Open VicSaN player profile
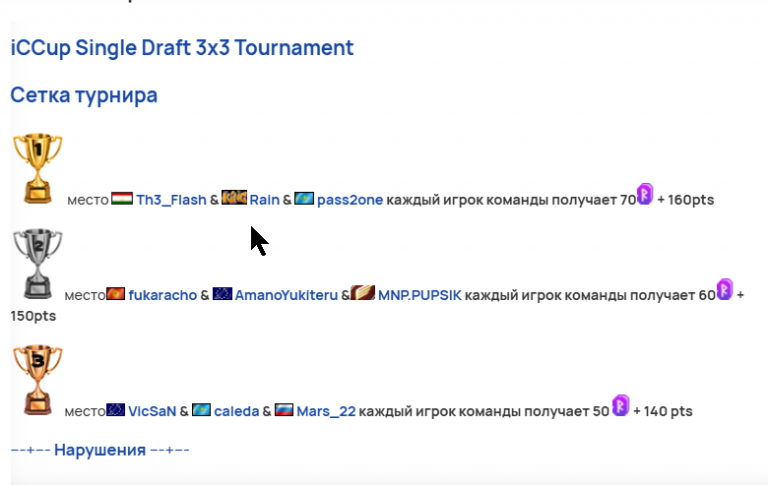 152,411
